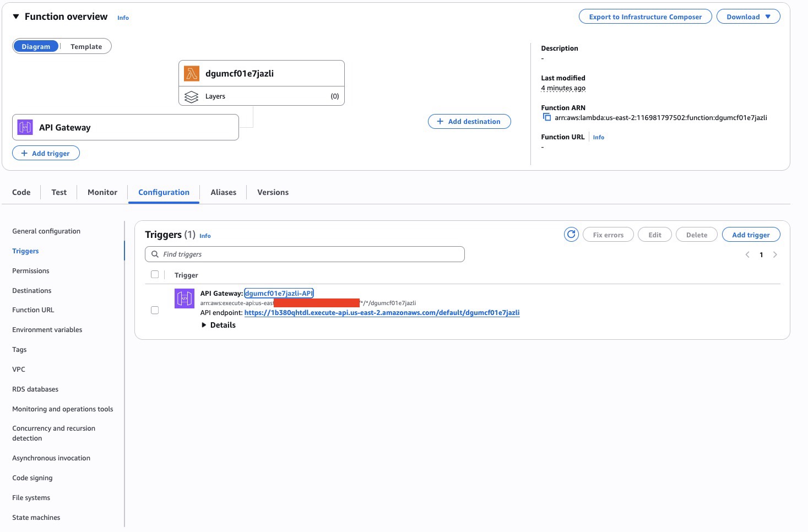Go to next triggers page arrow
Image resolution: width=808 pixels, height=532 pixels.
click(775, 254)
